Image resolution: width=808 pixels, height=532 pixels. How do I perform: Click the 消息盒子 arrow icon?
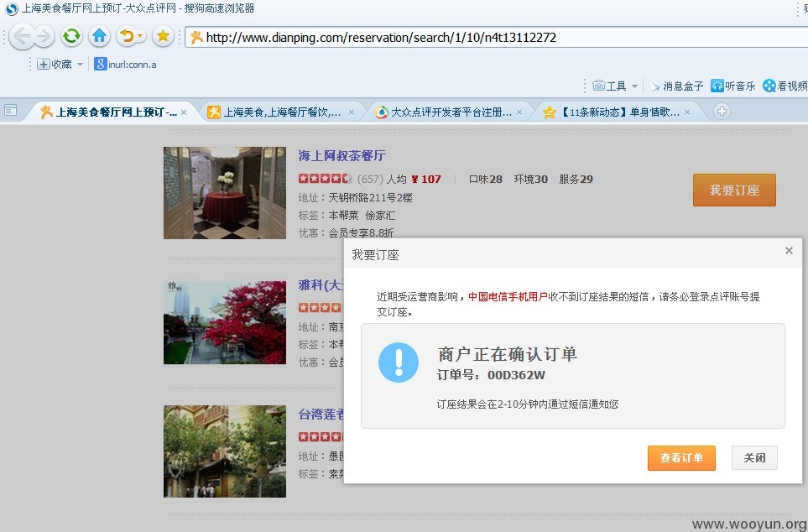click(x=655, y=86)
